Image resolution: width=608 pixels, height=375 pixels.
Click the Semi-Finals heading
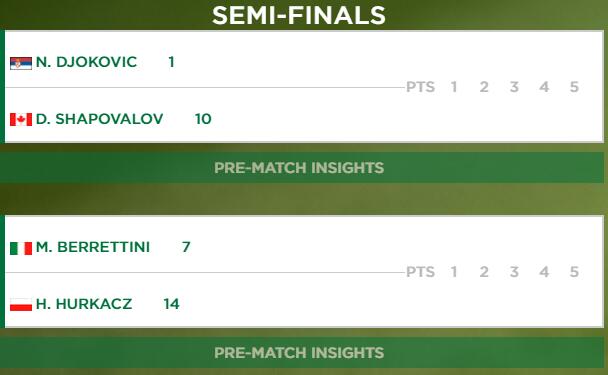click(299, 16)
